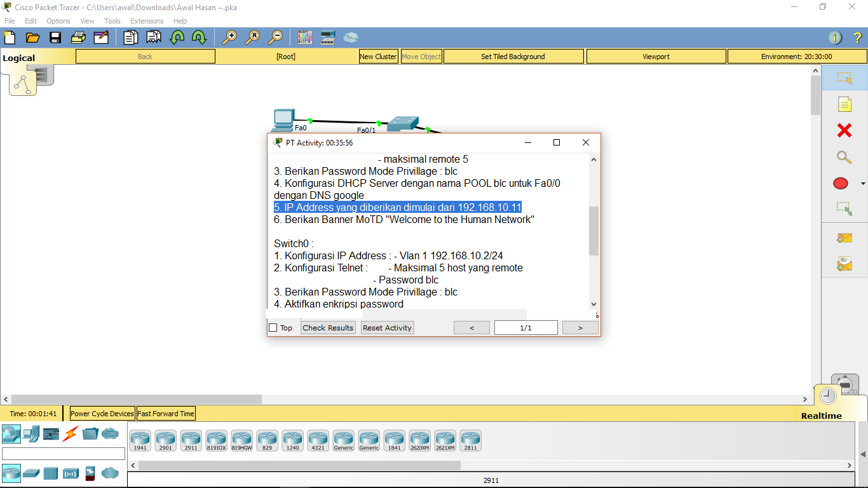Click the Set Tiled Background button
868x488 pixels.
(513, 57)
